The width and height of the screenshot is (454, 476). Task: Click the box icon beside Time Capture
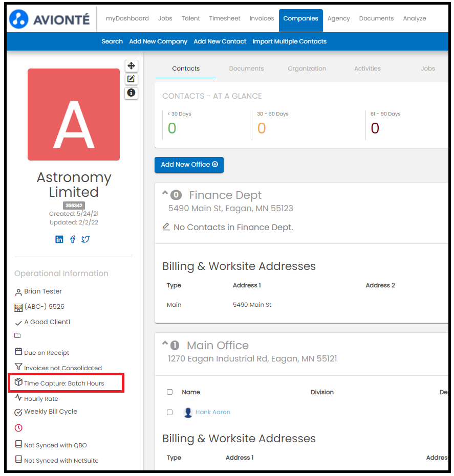point(18,382)
